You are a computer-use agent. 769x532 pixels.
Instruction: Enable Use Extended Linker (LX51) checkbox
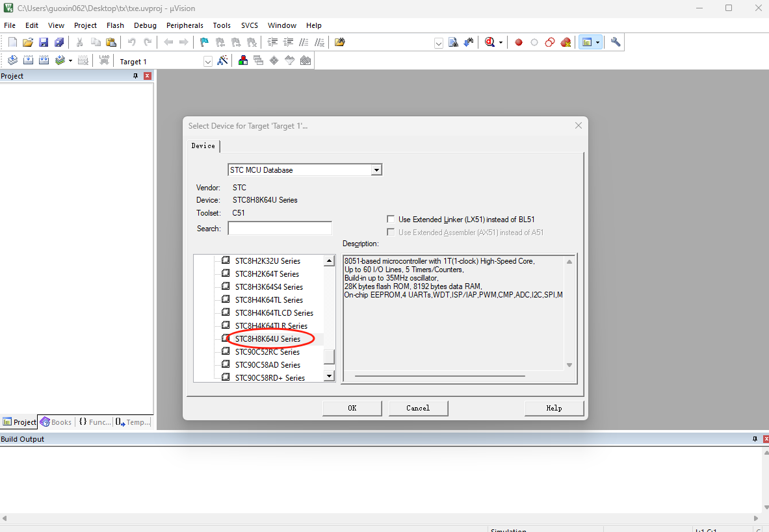[x=391, y=219]
